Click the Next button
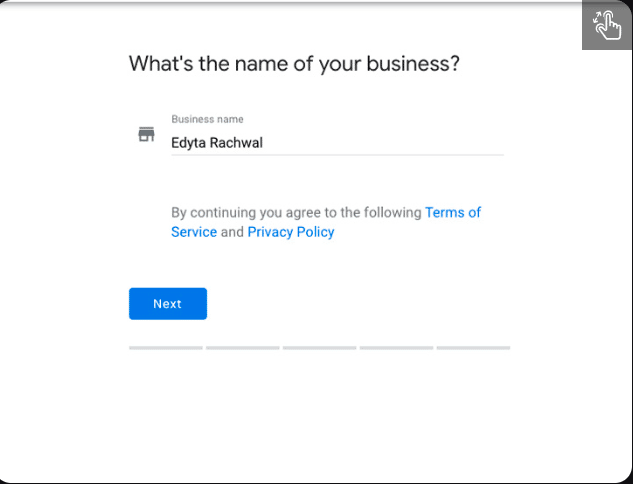The width and height of the screenshot is (633, 484). coord(167,304)
